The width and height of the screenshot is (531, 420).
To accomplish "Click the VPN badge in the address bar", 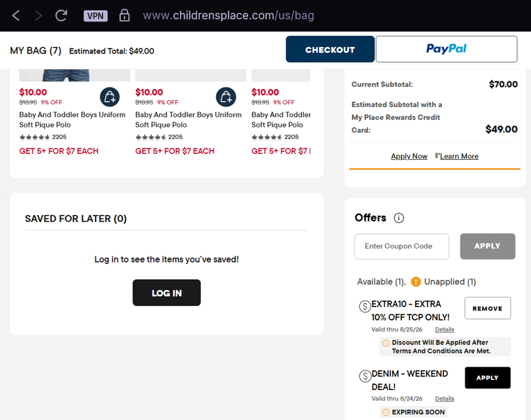I will point(96,16).
